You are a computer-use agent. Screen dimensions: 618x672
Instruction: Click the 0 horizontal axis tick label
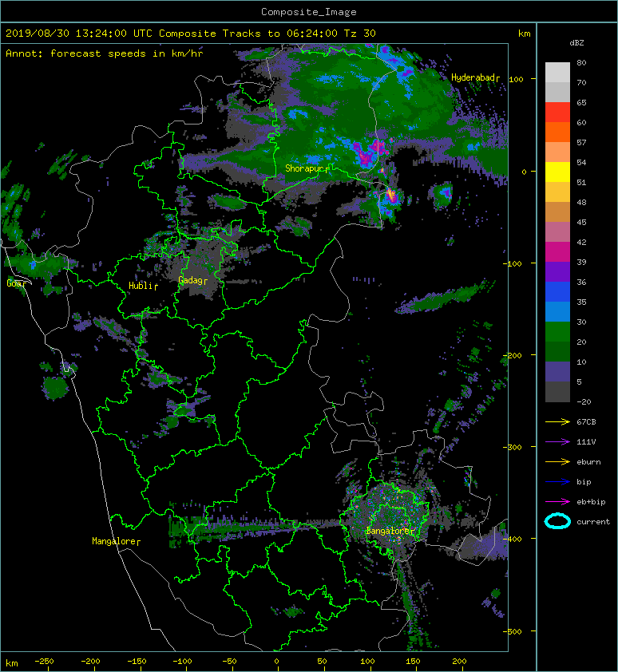[x=276, y=662]
